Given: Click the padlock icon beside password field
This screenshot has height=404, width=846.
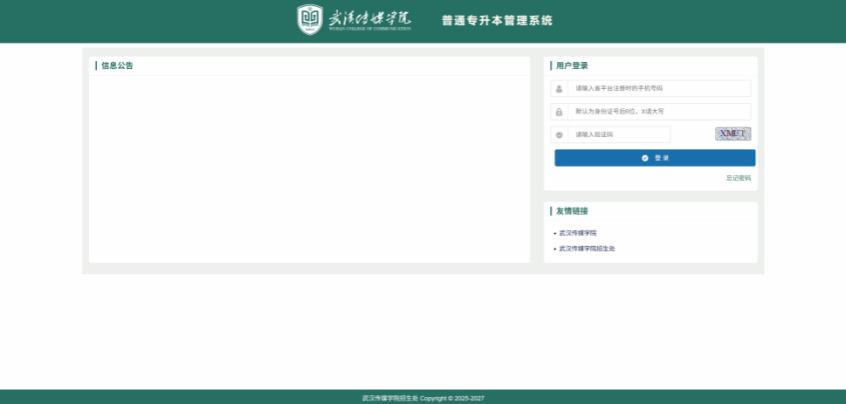Looking at the screenshot, I should 559,112.
